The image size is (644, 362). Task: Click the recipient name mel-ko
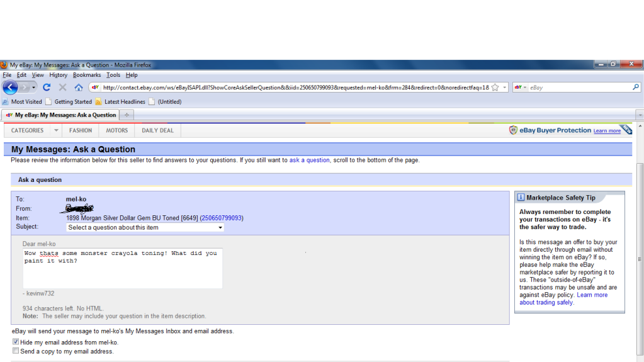(x=76, y=200)
